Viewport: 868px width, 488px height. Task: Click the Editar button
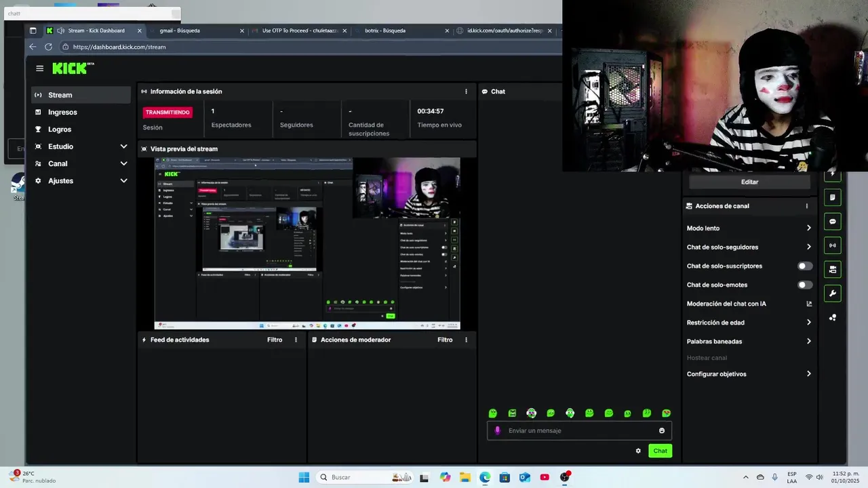(x=749, y=182)
